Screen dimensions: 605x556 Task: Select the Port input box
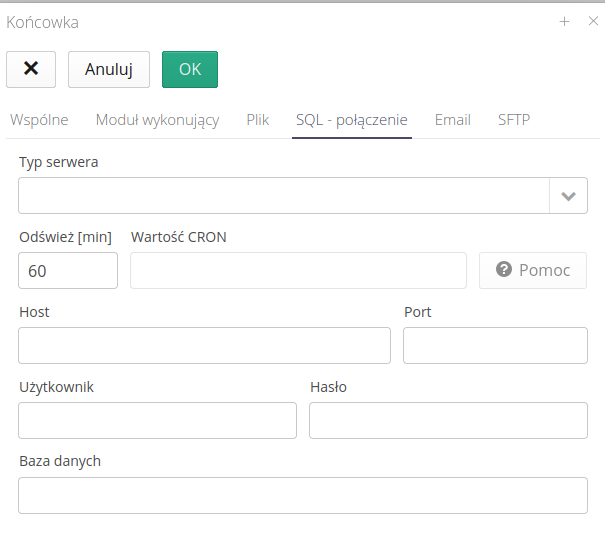pyautogui.click(x=495, y=345)
